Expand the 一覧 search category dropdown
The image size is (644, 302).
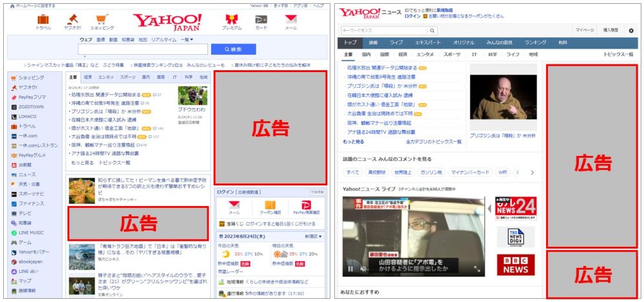click(x=187, y=39)
